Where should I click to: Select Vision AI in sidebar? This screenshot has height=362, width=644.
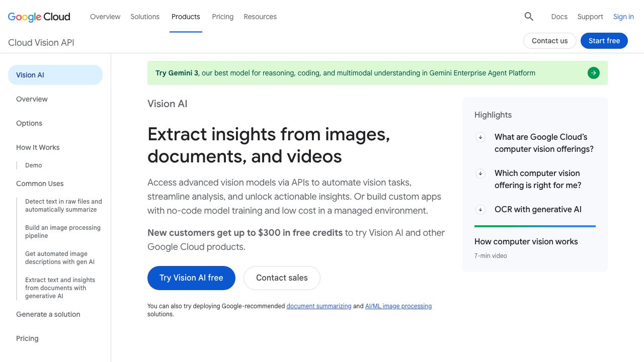[55, 75]
